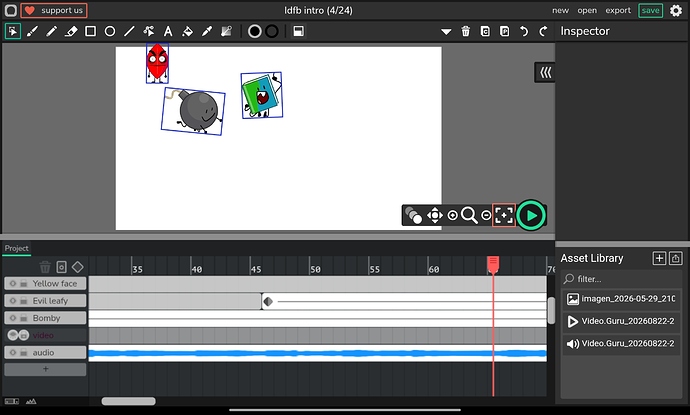The height and width of the screenshot is (415, 690).
Task: Select the Path Cursor tool
Action: pos(149,31)
